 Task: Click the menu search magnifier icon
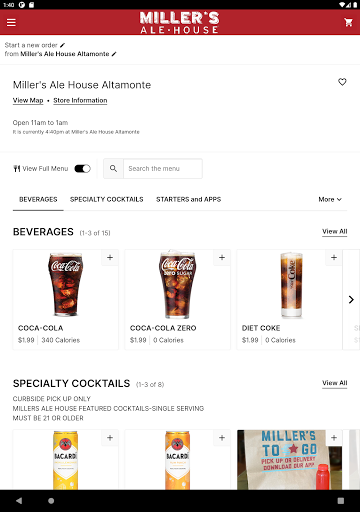coord(113,168)
